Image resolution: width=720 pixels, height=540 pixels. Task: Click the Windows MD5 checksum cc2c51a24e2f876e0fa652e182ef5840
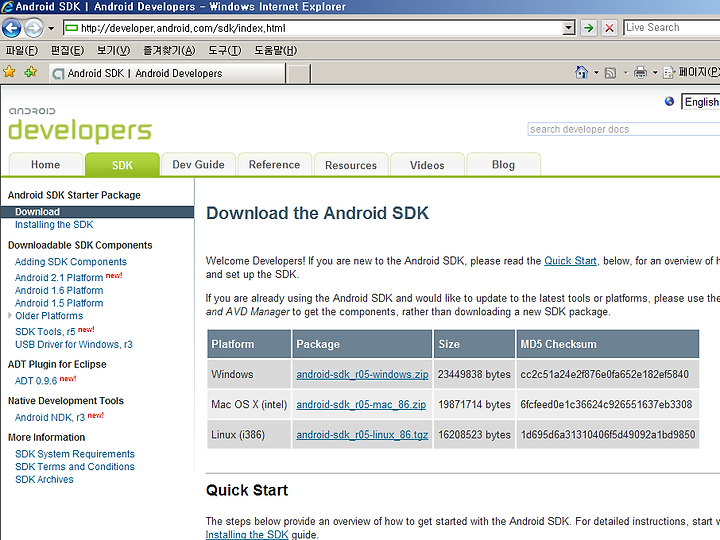coord(604,374)
